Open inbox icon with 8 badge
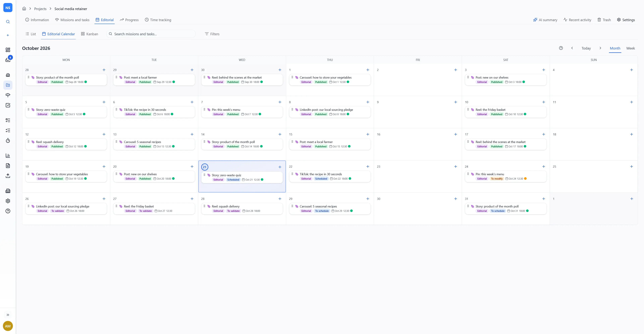644x334 pixels. click(8, 60)
